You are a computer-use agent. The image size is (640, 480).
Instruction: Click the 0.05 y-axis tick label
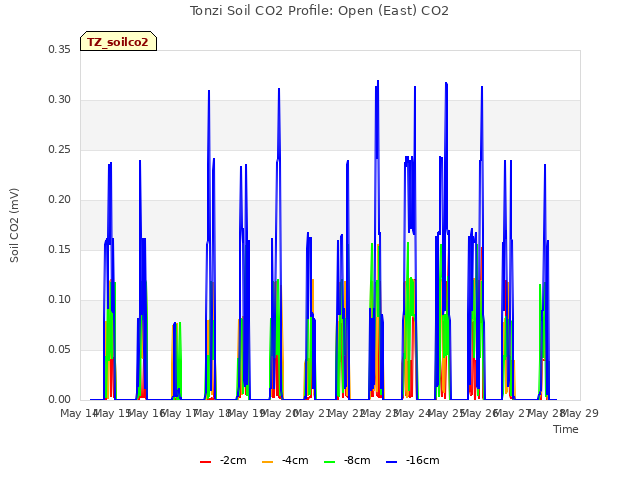tap(59, 349)
